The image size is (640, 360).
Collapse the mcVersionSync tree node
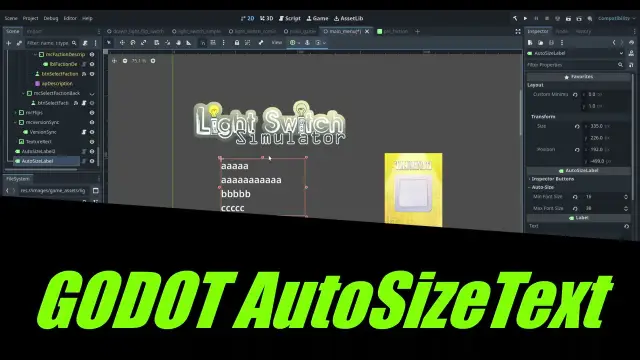click(16, 122)
